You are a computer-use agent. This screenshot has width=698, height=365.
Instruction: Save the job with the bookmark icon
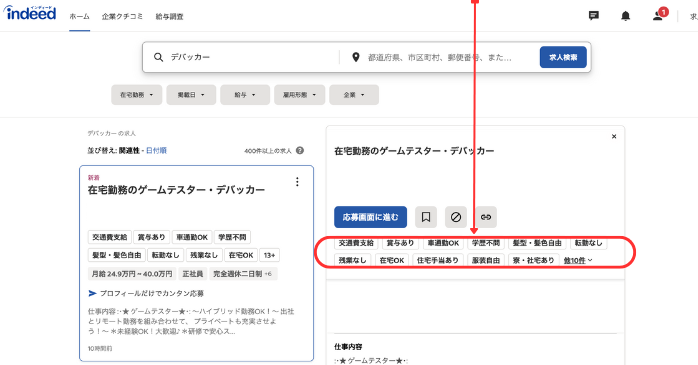426,217
